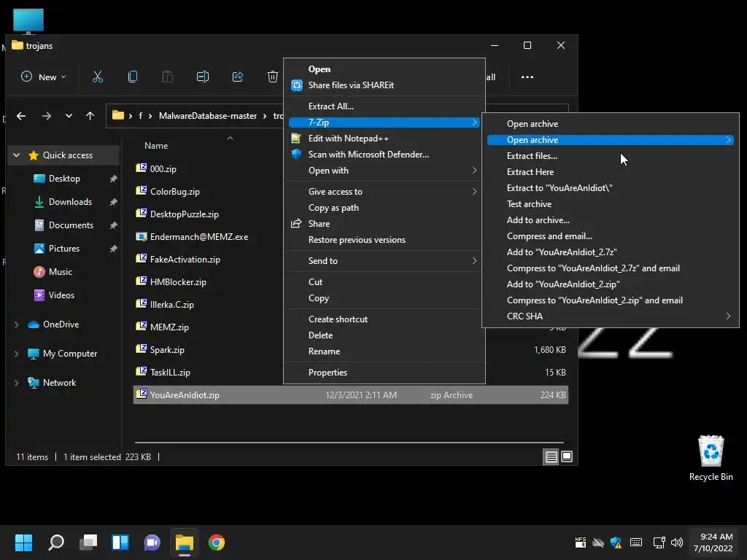Select the 000.zip file
The image size is (747, 560).
pos(163,168)
